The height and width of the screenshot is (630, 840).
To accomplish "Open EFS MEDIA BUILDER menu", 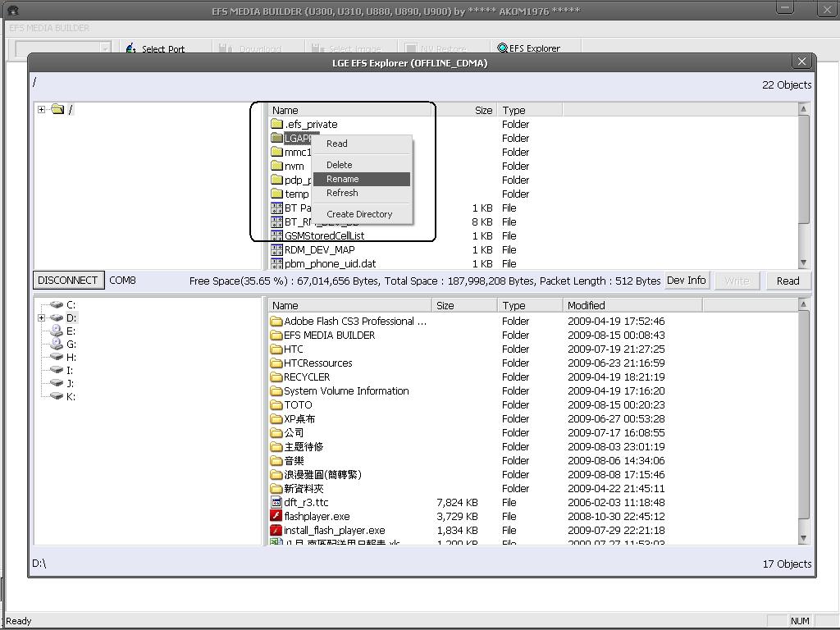I will (49, 28).
